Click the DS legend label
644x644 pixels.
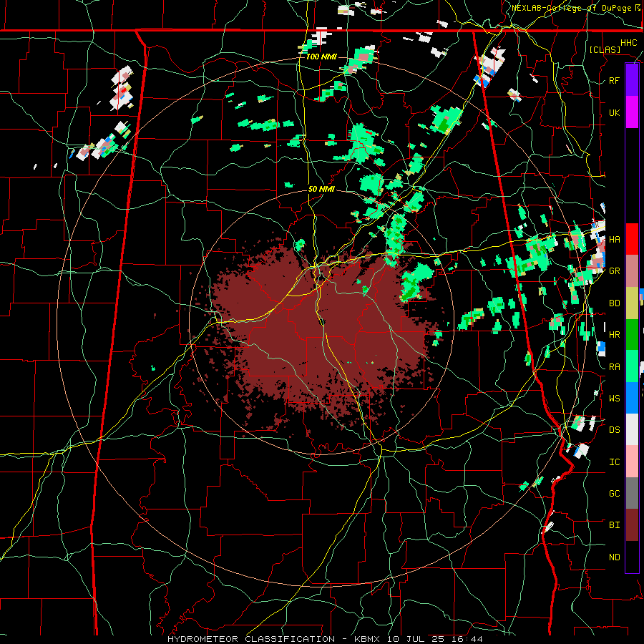[x=614, y=430]
